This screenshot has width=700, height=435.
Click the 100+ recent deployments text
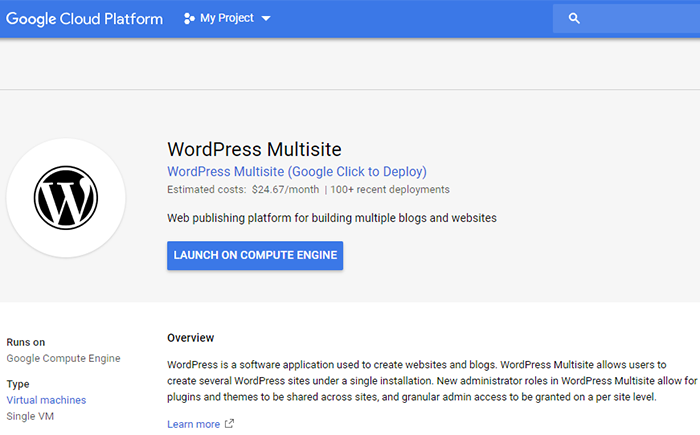[390, 189]
